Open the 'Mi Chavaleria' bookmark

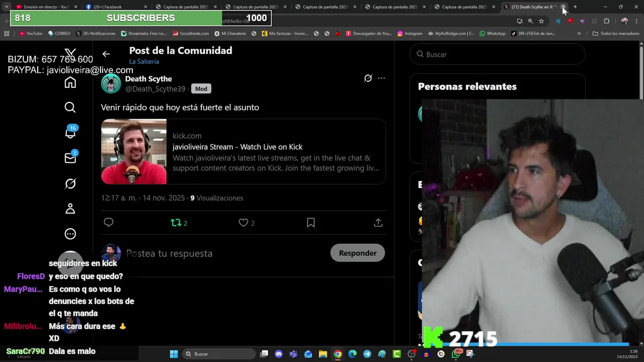[x=230, y=34]
